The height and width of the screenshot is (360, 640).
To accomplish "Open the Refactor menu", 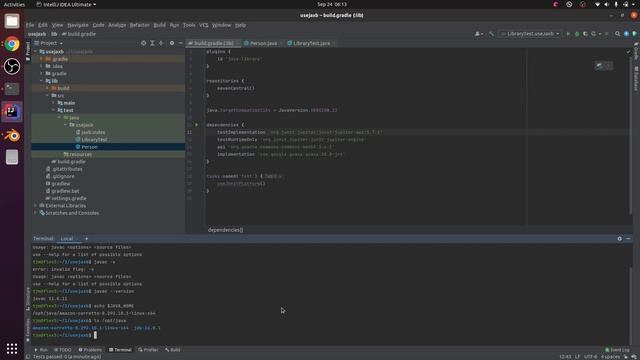I will click(x=140, y=25).
